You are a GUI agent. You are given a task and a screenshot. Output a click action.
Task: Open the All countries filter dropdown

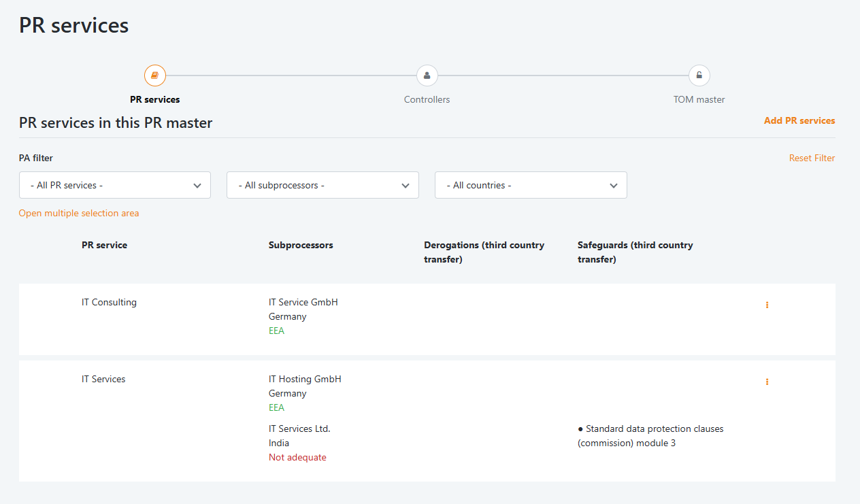tap(531, 185)
